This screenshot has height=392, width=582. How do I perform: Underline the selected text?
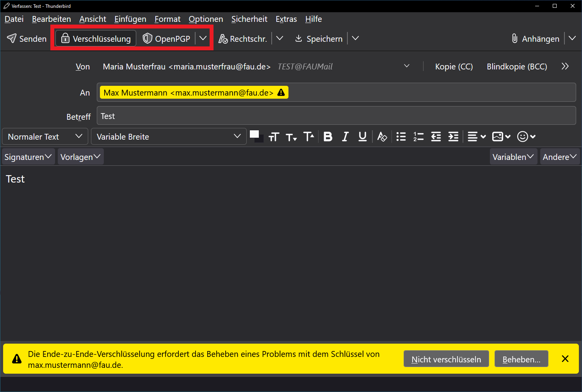(x=362, y=137)
